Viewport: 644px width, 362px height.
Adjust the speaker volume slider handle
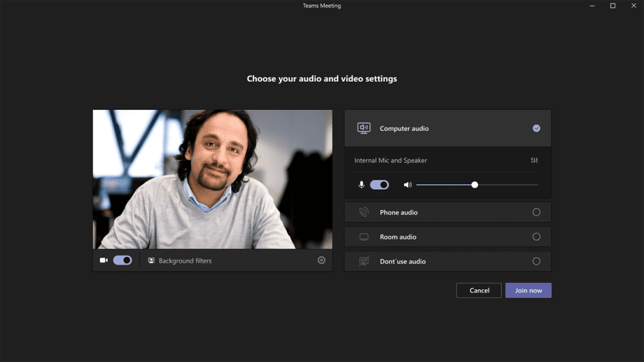pyautogui.click(x=474, y=185)
